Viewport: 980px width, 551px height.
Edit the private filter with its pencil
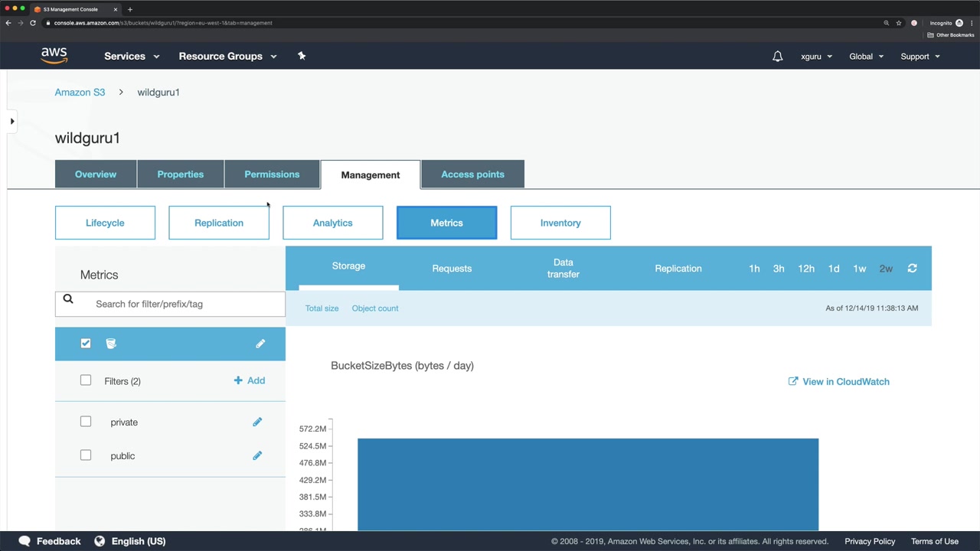coord(257,422)
